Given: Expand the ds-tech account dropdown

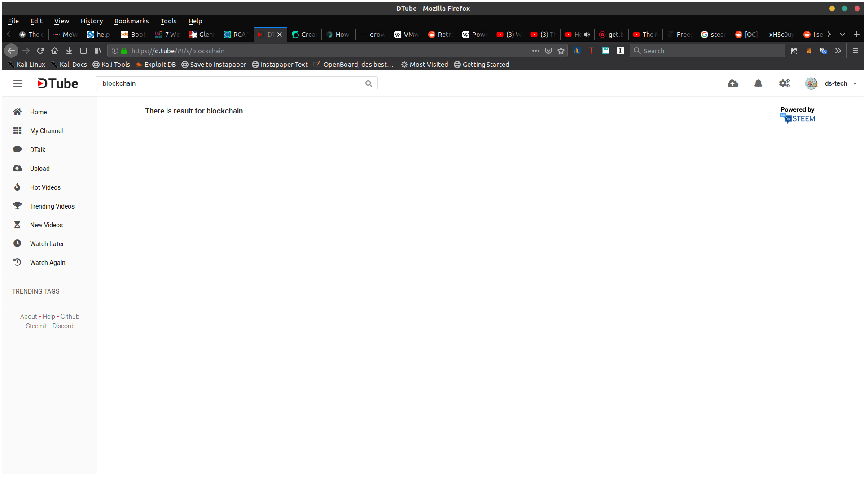Looking at the screenshot, I should (855, 84).
